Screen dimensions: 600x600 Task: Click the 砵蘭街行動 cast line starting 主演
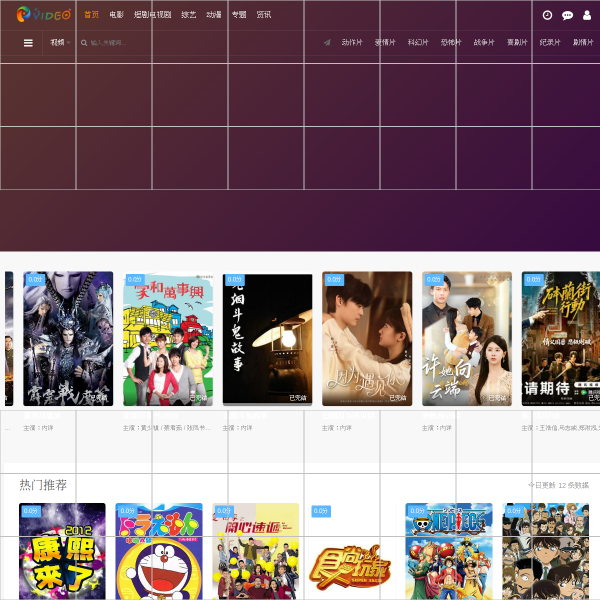pos(561,428)
